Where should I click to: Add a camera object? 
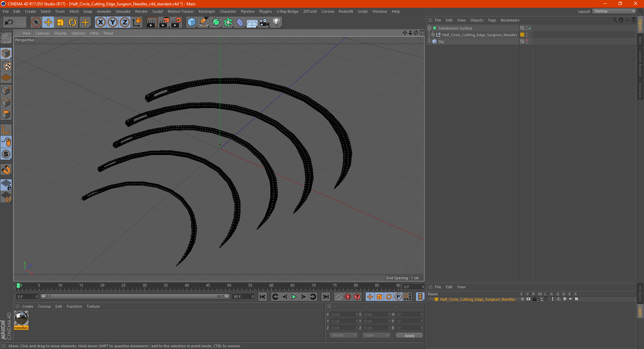[x=264, y=22]
